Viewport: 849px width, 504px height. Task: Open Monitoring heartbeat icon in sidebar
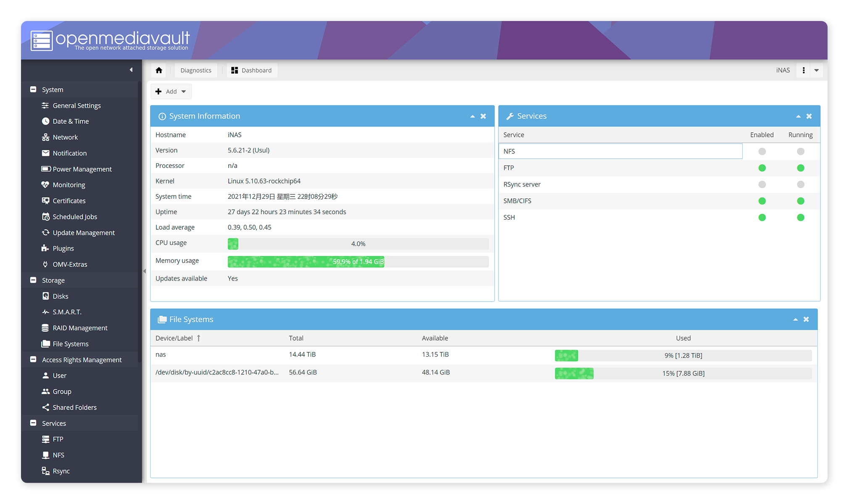pyautogui.click(x=45, y=185)
